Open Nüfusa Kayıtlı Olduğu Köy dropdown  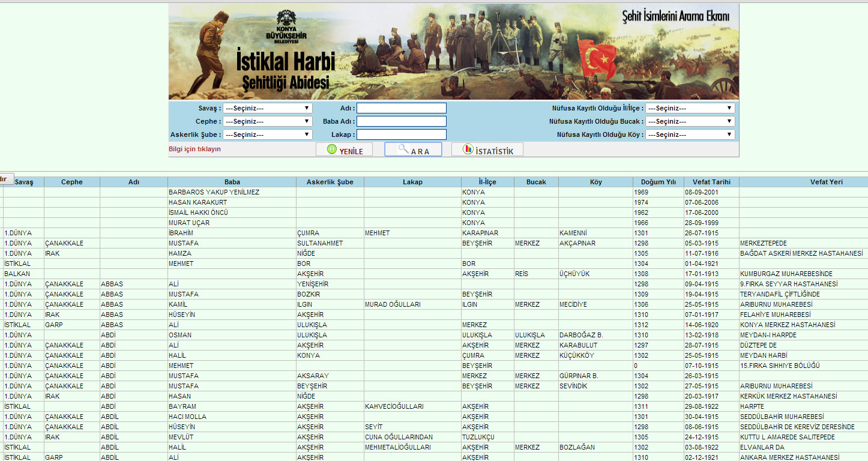click(x=690, y=134)
